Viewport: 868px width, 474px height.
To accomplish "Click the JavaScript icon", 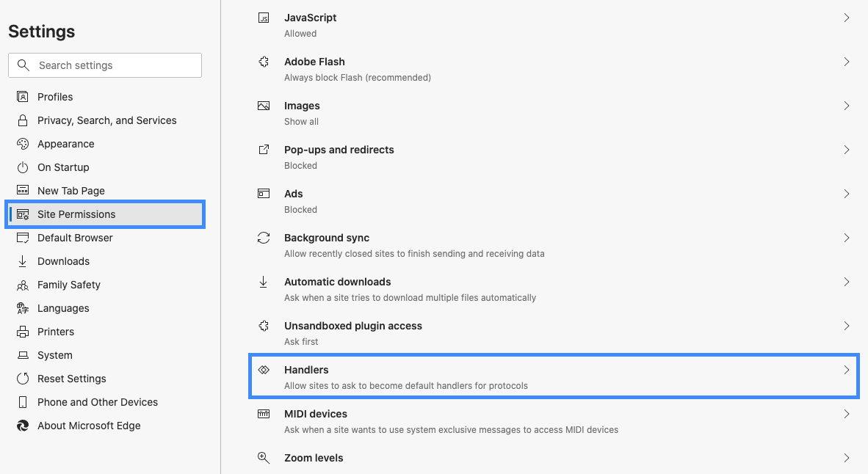I will point(263,16).
